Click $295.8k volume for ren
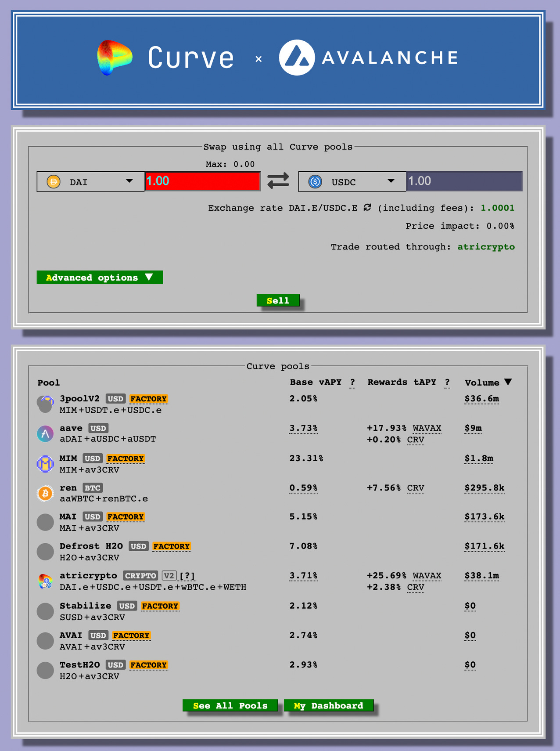 [485, 488]
